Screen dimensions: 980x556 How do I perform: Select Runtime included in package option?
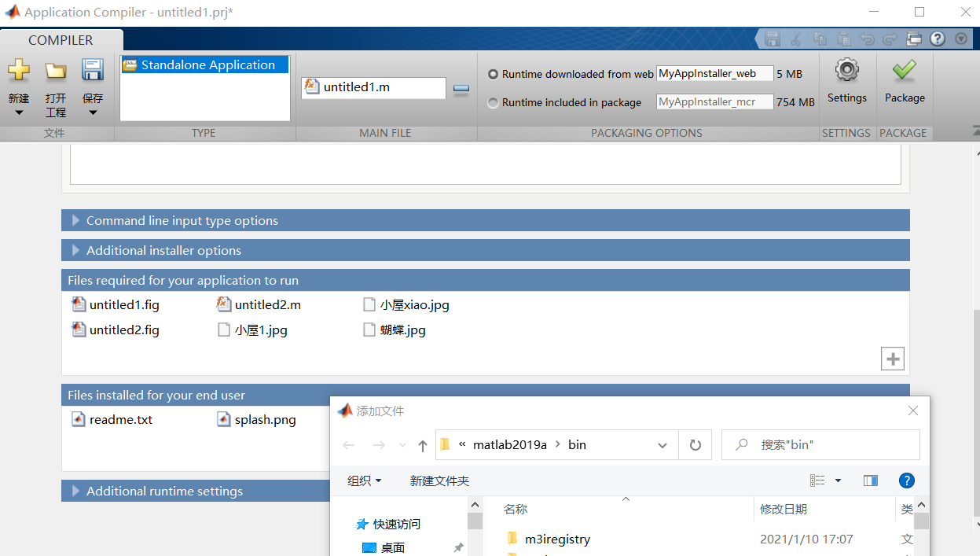pyautogui.click(x=493, y=102)
